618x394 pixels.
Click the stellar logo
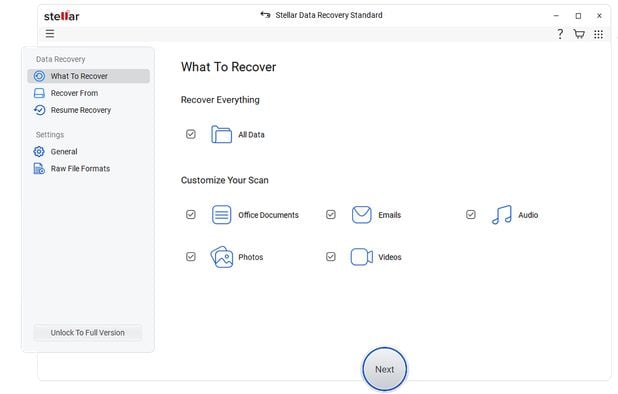click(61, 16)
